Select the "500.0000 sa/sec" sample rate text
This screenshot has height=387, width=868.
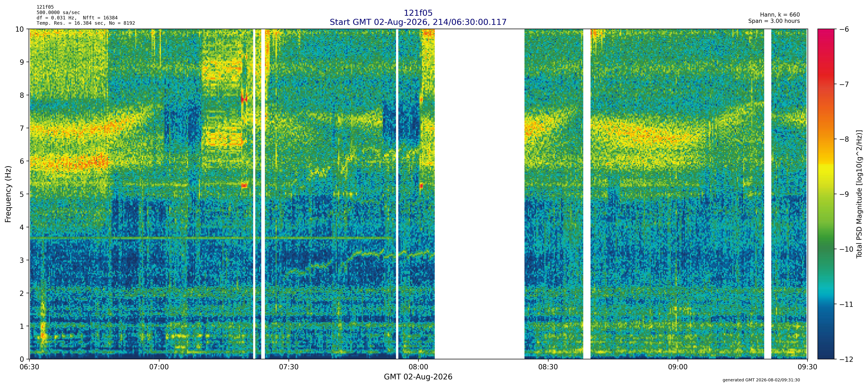coord(58,12)
